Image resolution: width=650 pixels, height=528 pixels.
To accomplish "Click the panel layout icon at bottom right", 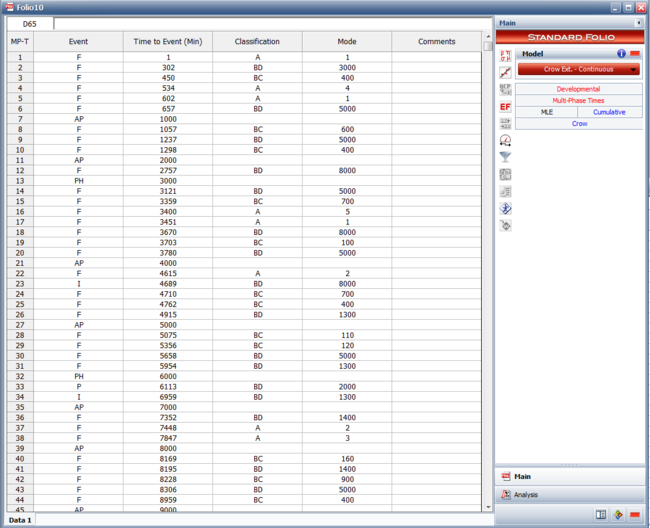I will pos(601,515).
